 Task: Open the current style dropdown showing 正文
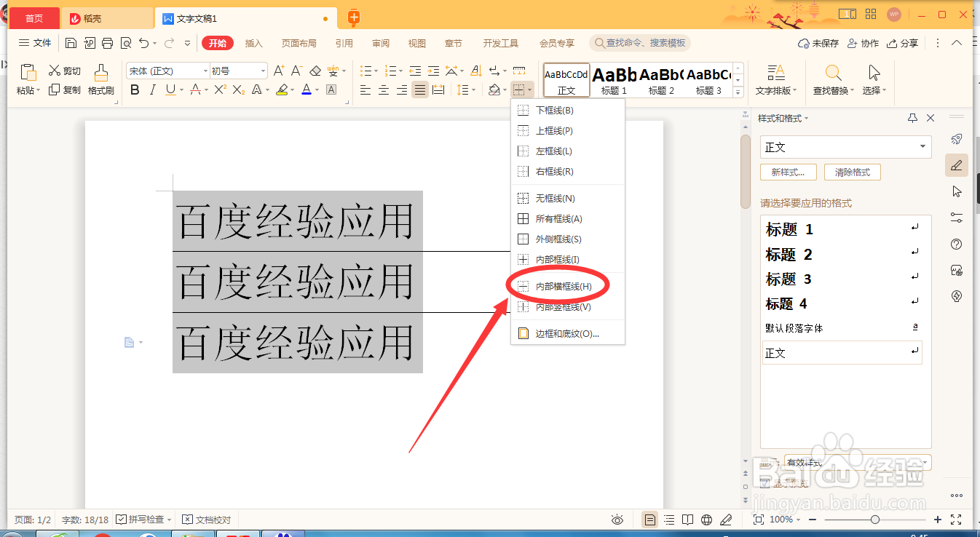[x=845, y=147]
